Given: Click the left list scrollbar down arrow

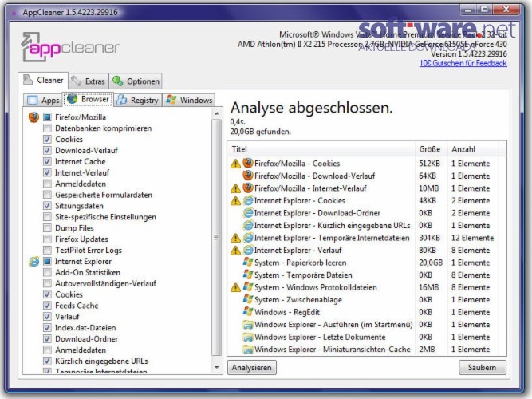Looking at the screenshot, I should click(x=217, y=367).
